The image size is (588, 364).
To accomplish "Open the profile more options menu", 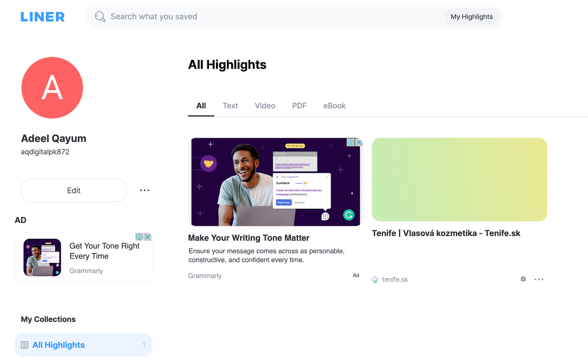I will click(x=144, y=191).
